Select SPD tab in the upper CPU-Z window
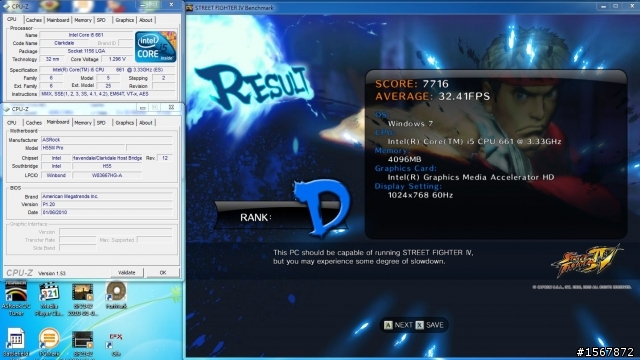This screenshot has width=640, height=360. coord(101,20)
